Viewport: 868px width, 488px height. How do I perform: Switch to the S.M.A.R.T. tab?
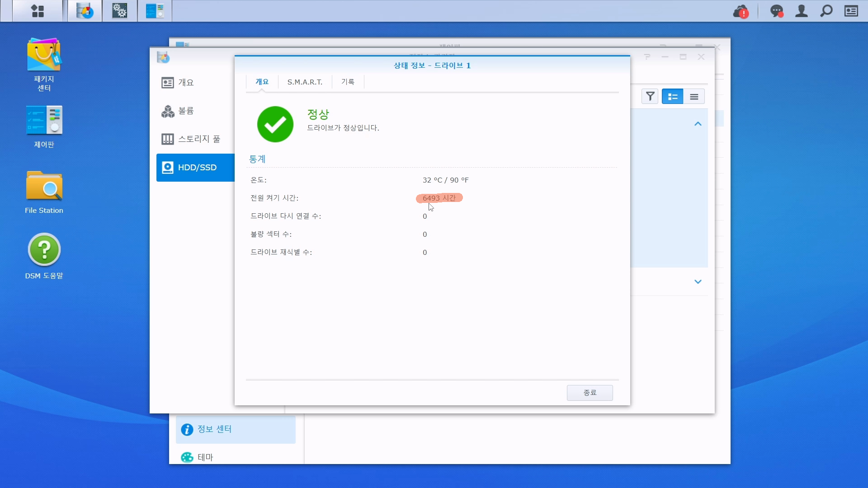click(305, 82)
